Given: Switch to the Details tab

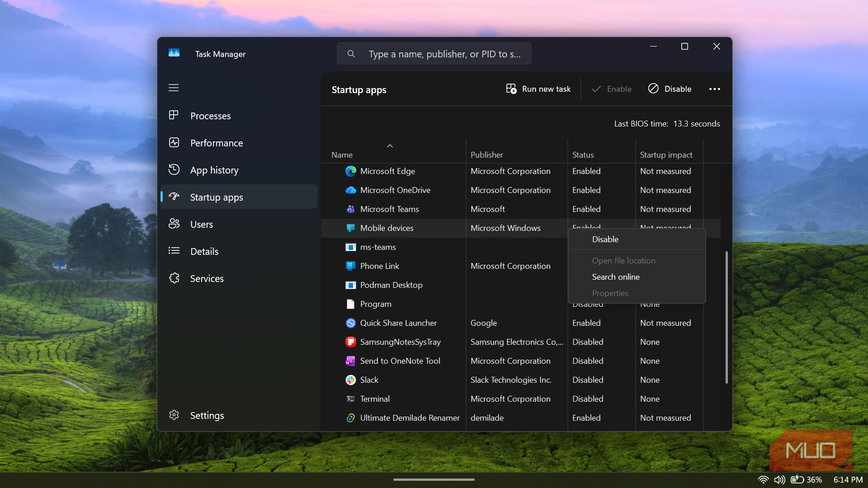Looking at the screenshot, I should (239, 251).
